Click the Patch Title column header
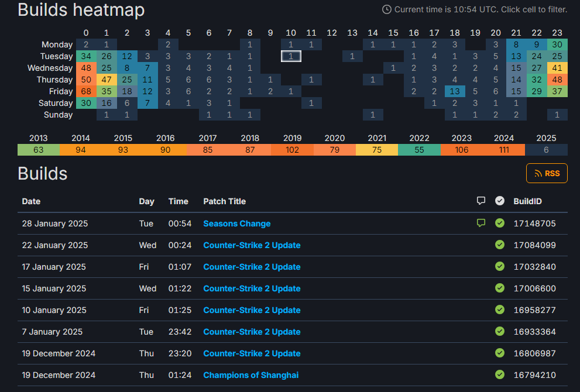The height and width of the screenshot is (392, 580). [x=224, y=201]
